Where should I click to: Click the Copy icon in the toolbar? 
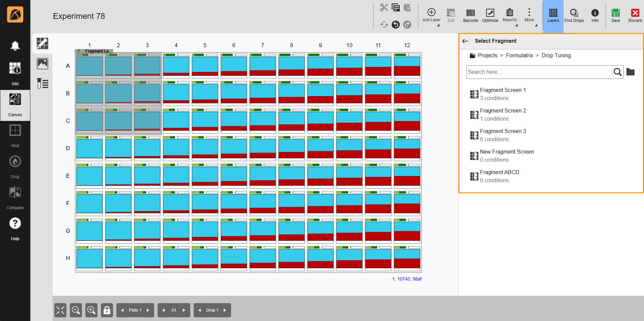pos(396,7)
